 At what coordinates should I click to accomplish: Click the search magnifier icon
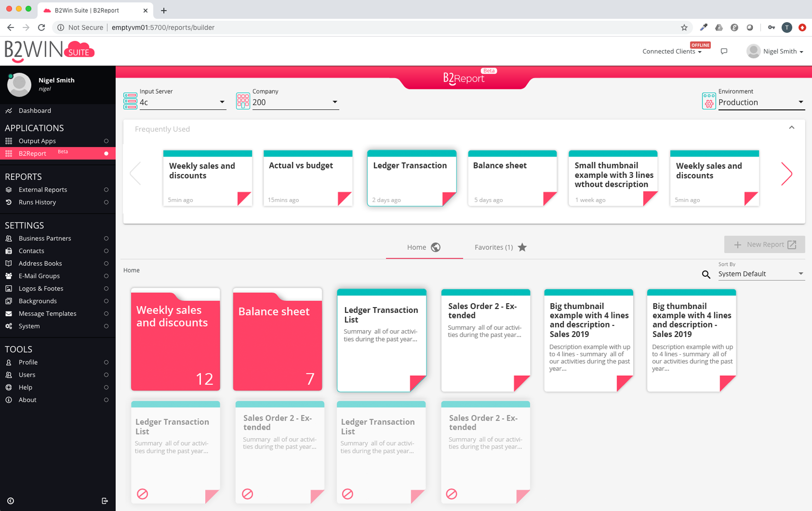[706, 274]
